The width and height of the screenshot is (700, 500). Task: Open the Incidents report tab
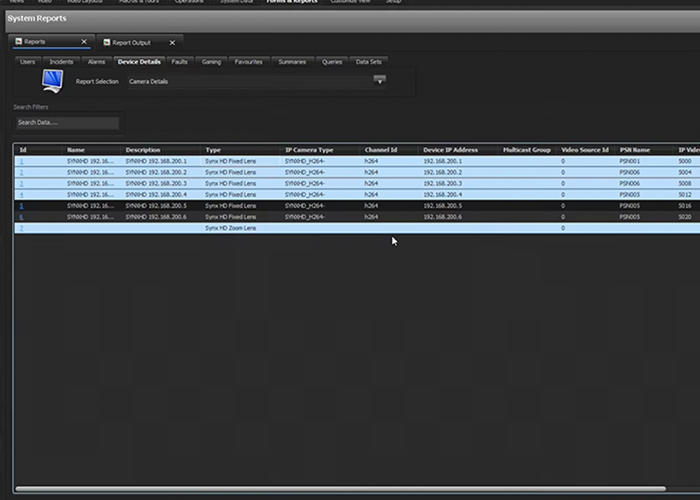coord(61,62)
